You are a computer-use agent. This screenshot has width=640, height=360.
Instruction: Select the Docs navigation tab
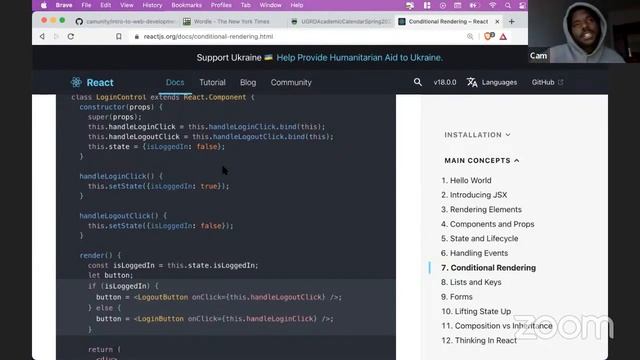[x=175, y=82]
